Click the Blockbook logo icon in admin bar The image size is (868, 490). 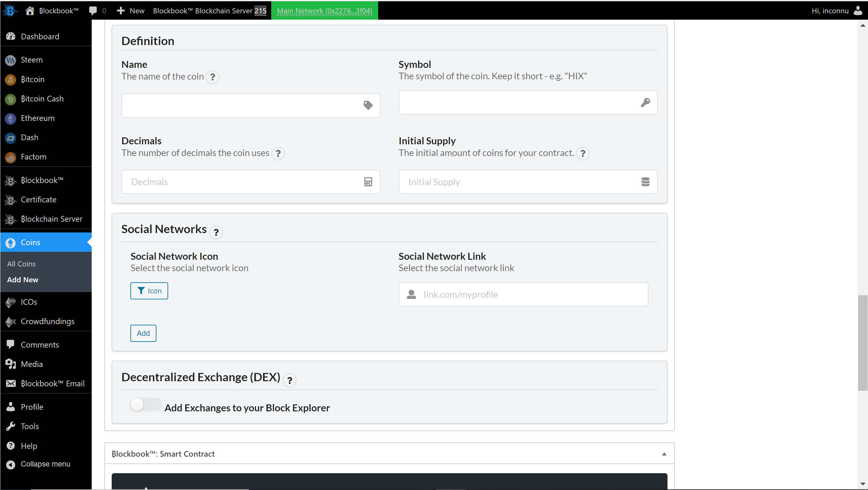tap(10, 10)
